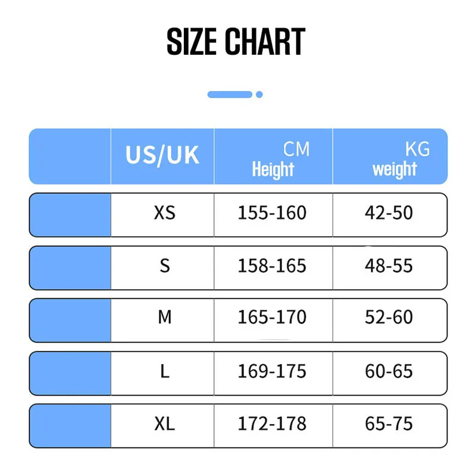Viewport: 476px width, 476px height.
Task: Select the US/UK column header
Action: tap(162, 156)
